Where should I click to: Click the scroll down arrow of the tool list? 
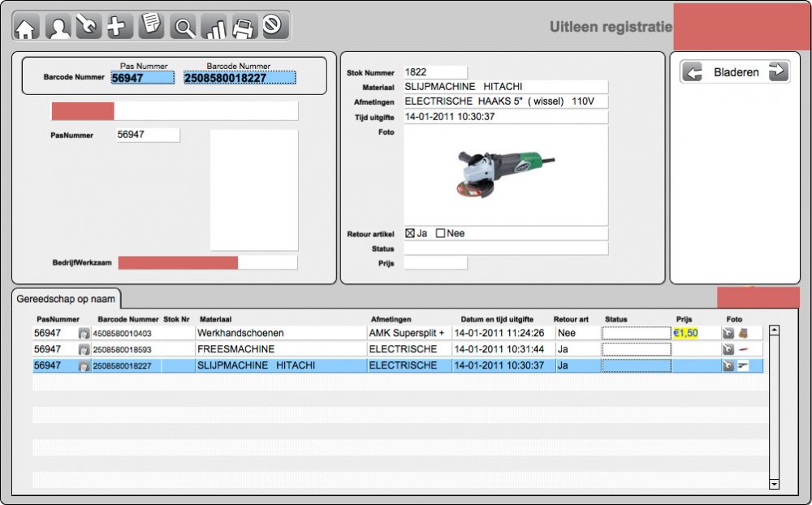[x=774, y=484]
